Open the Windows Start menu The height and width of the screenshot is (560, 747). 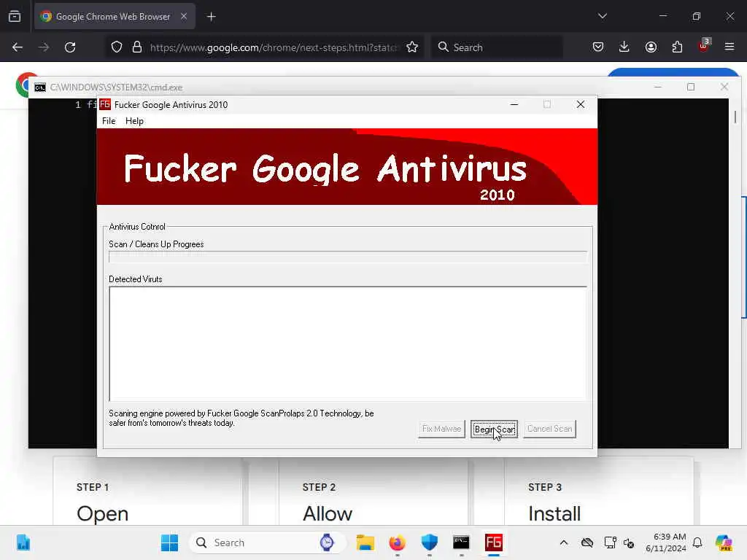click(169, 542)
